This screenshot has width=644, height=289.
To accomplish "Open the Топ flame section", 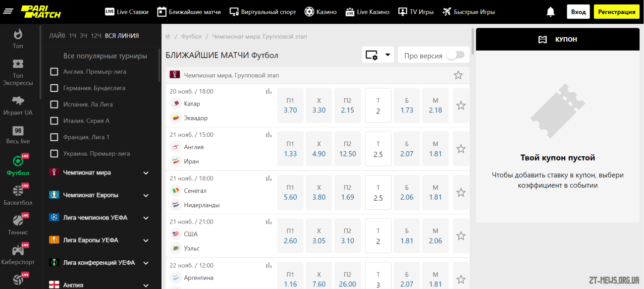I will point(18,38).
